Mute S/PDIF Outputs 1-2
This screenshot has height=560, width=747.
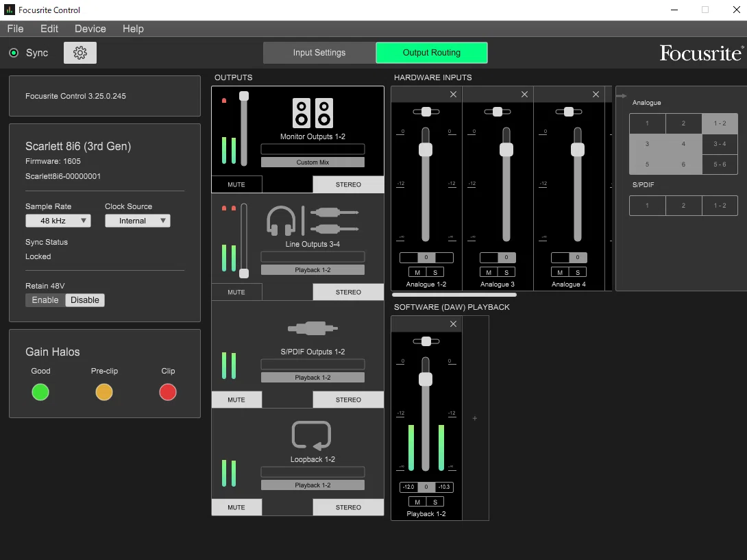tap(236, 400)
